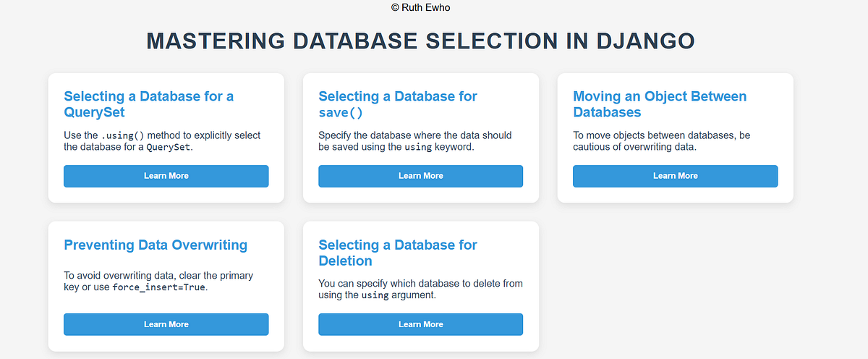The image size is (868, 359).
Task: Click the 'be cautious of overwriting data' description
Action: (662, 141)
